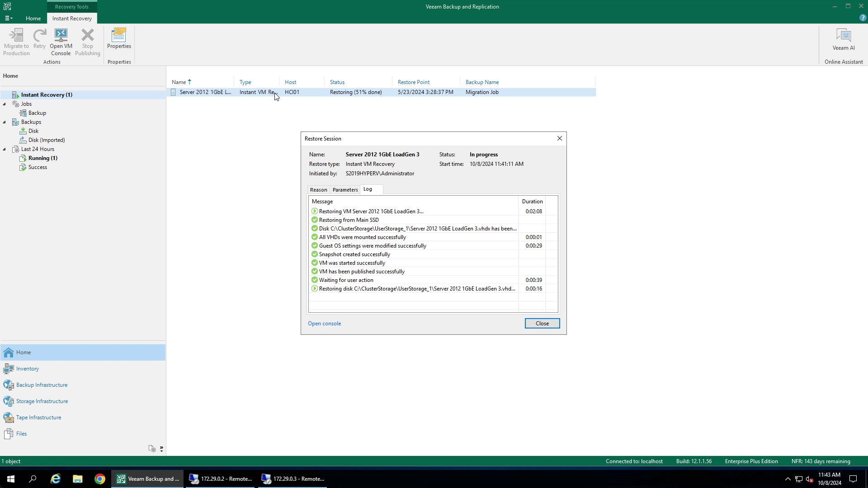The image size is (868, 488).
Task: Open Windows Start menu
Action: coord(11,479)
